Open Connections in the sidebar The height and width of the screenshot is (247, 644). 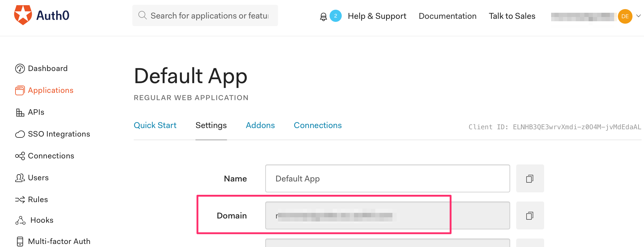(x=51, y=156)
